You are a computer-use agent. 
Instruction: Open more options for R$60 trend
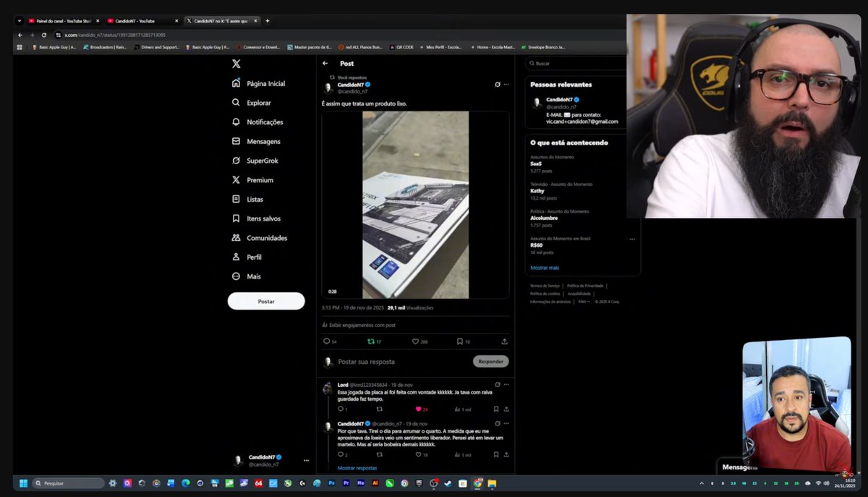632,239
